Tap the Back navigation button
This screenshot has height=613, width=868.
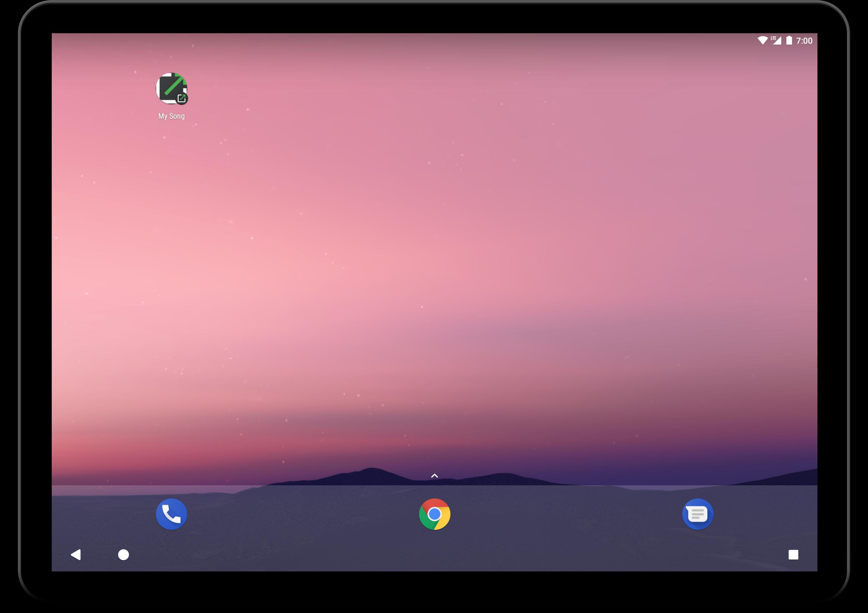[76, 554]
